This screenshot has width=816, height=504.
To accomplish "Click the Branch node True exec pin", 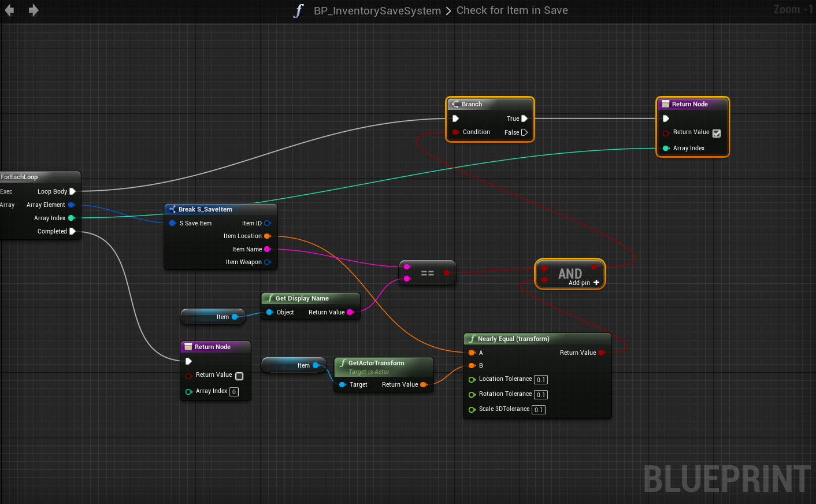I will [524, 118].
